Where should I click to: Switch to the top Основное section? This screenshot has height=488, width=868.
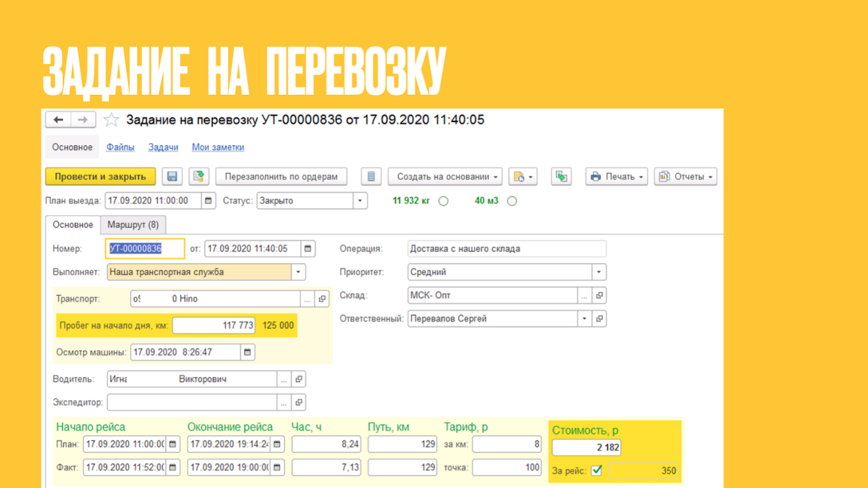pyautogui.click(x=72, y=147)
